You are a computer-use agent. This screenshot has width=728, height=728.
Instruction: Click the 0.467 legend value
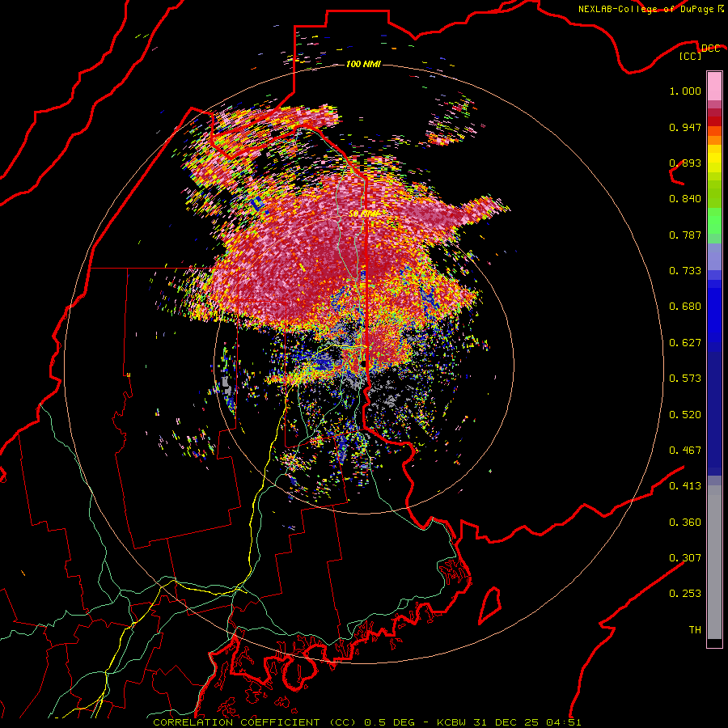[685, 451]
